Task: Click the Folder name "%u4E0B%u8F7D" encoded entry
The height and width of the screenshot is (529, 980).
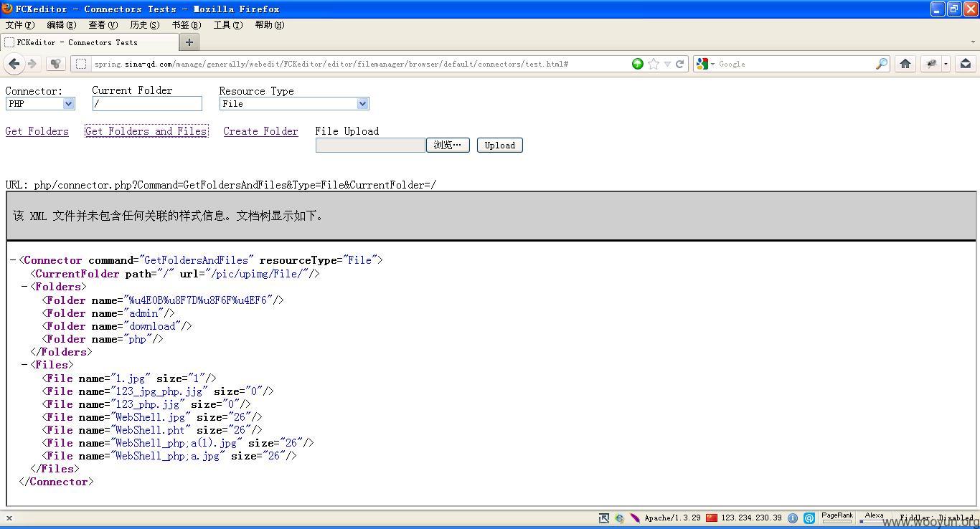Action: coord(163,300)
